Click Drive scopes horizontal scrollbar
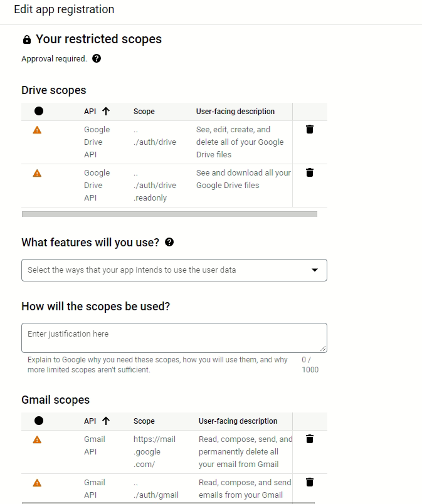The image size is (422, 504). [x=169, y=214]
